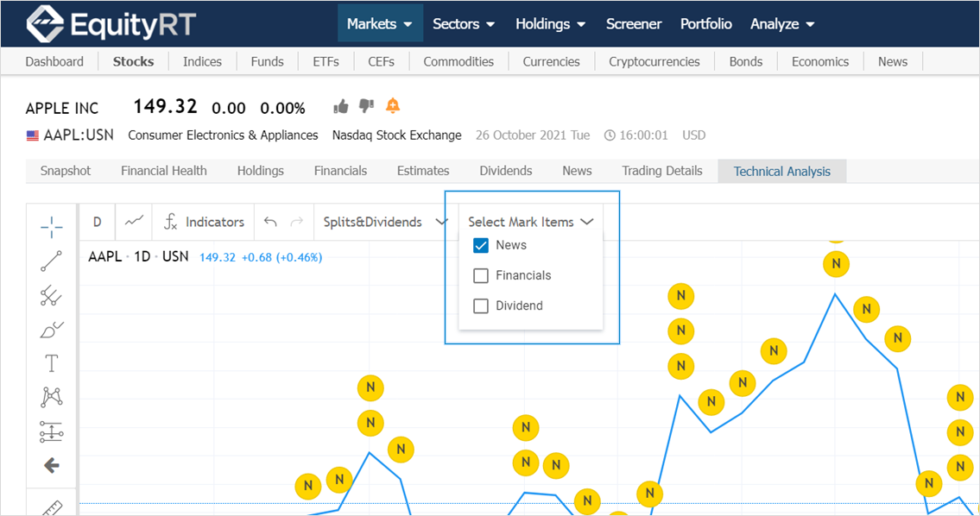Click the AAPL chart legend label

[x=105, y=257]
